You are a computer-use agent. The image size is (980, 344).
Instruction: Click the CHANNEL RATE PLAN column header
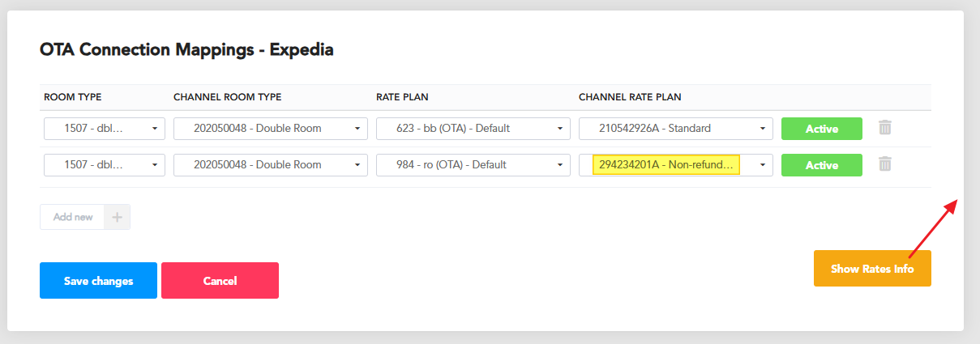pos(630,97)
